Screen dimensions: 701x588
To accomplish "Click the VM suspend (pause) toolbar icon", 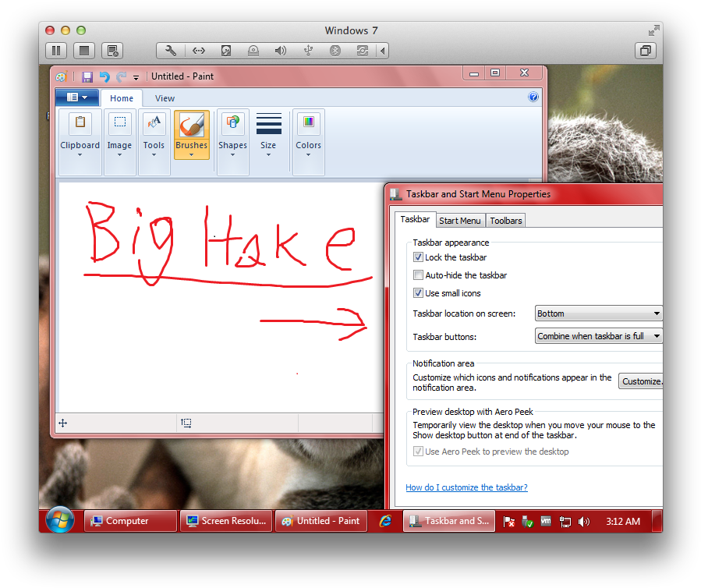I will point(56,51).
